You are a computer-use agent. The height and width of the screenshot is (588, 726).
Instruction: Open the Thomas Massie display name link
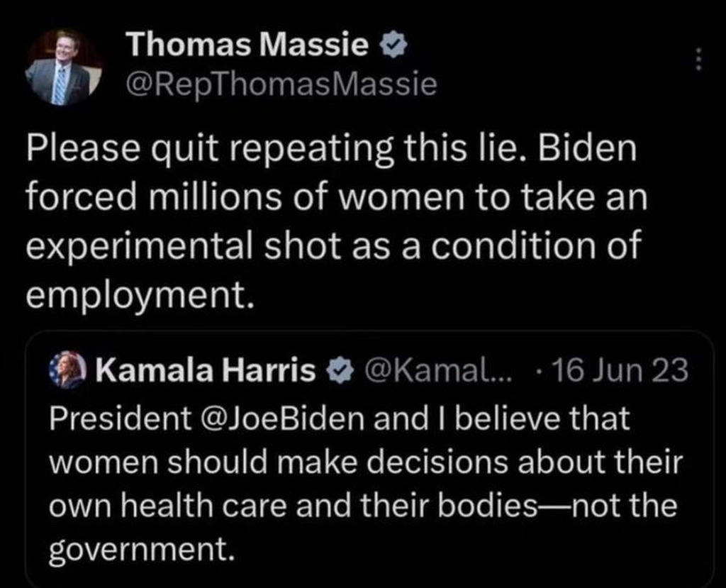pos(247,47)
